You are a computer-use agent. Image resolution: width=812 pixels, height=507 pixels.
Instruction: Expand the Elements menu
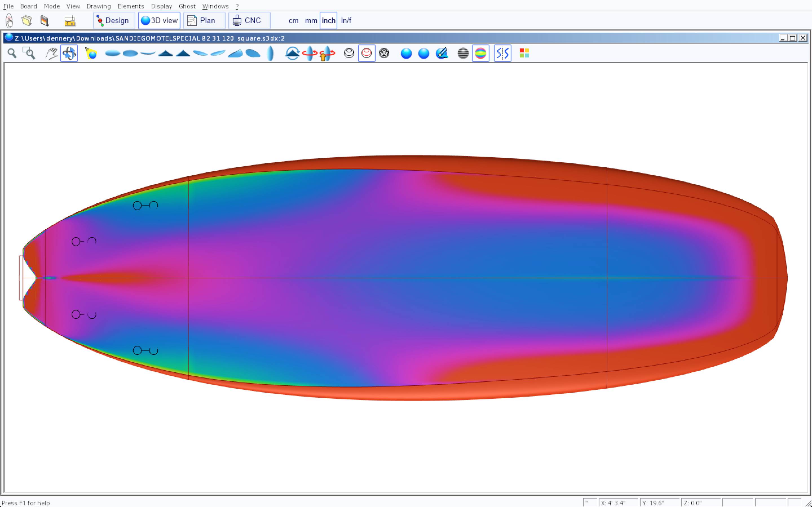tap(131, 6)
